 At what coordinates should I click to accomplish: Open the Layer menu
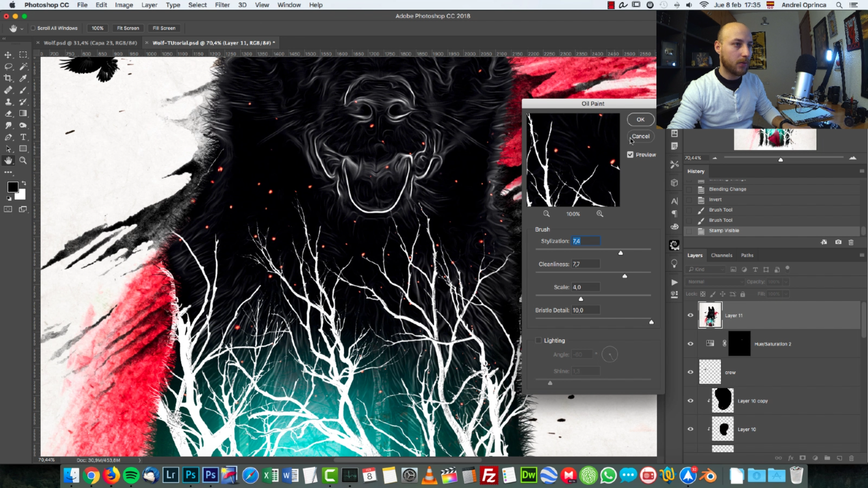click(x=149, y=5)
